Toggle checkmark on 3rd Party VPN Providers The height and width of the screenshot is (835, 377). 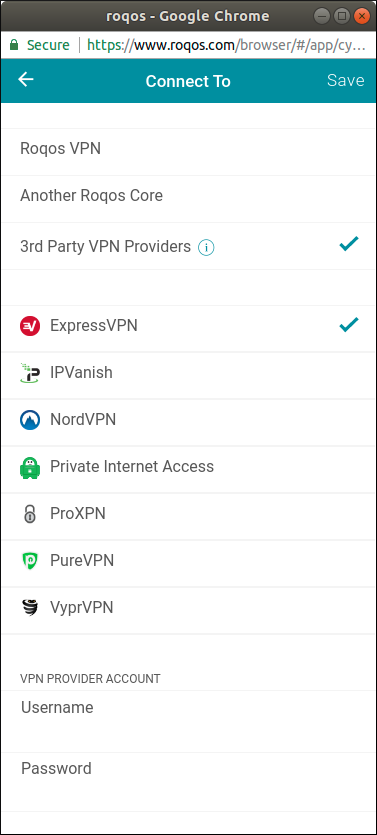349,244
